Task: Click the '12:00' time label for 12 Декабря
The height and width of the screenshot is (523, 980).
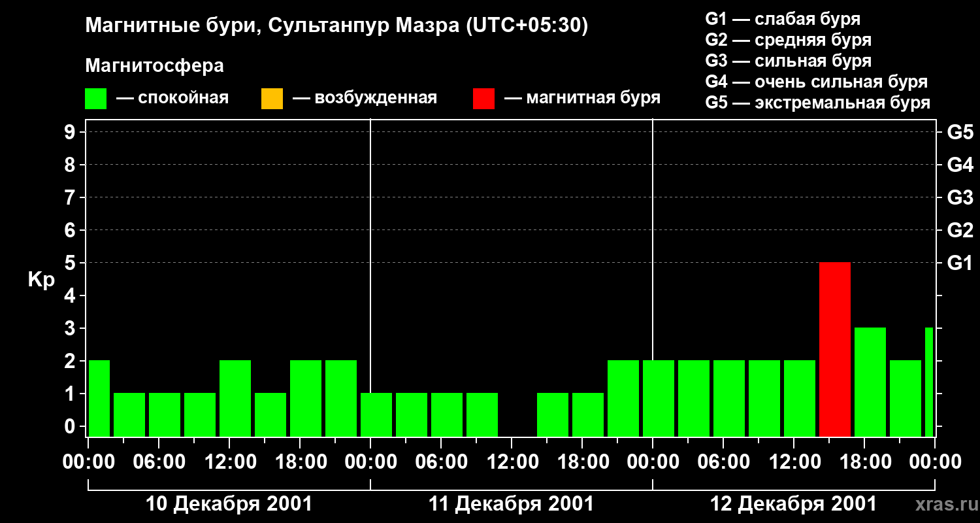Action: (x=794, y=462)
